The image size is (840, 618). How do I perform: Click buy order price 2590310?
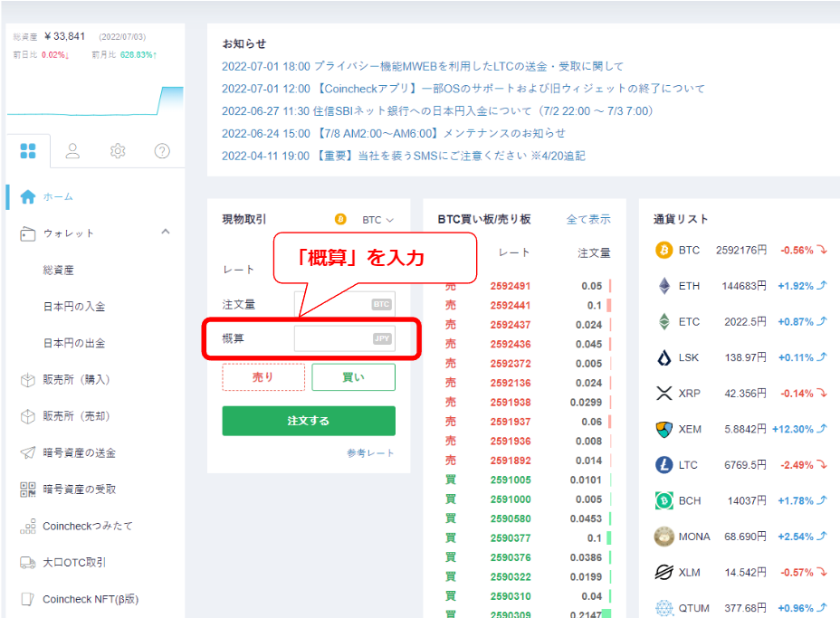pyautogui.click(x=511, y=596)
